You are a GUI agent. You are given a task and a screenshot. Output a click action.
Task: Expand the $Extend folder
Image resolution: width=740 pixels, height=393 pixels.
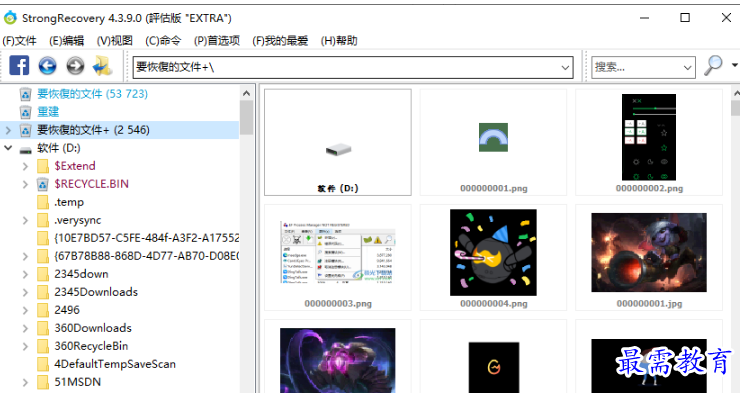pos(25,166)
